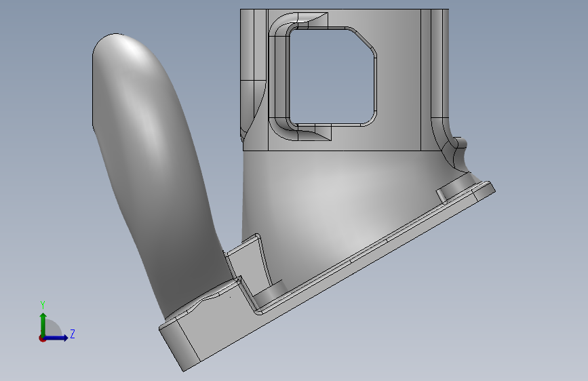Click the blue Z axis arrow on the triad
This screenshot has width=588, height=381.
tap(56, 338)
